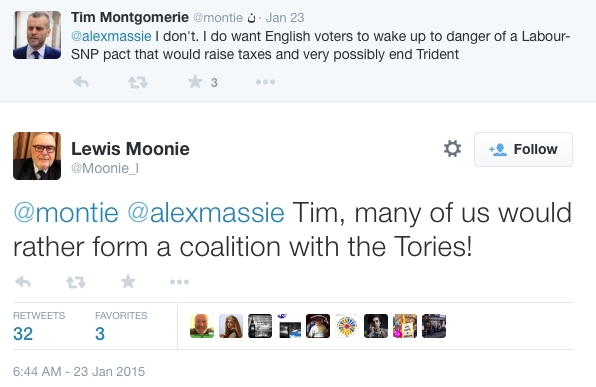Open more options on Tim Montgomerie's tweet

[265, 82]
